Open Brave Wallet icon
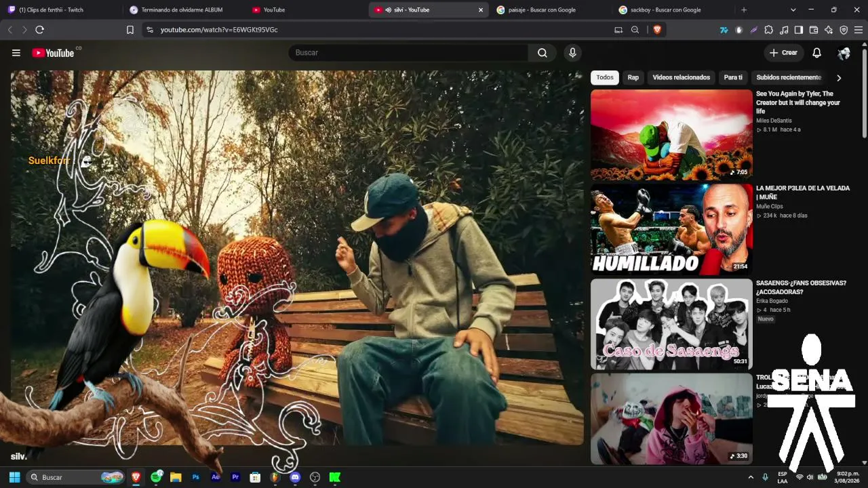The height and width of the screenshot is (488, 868). 814,30
